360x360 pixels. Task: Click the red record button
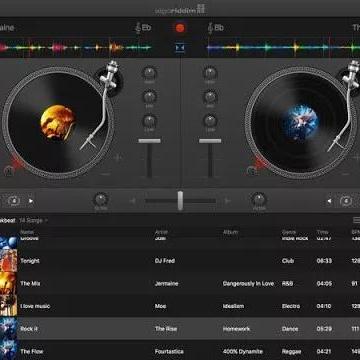click(180, 28)
